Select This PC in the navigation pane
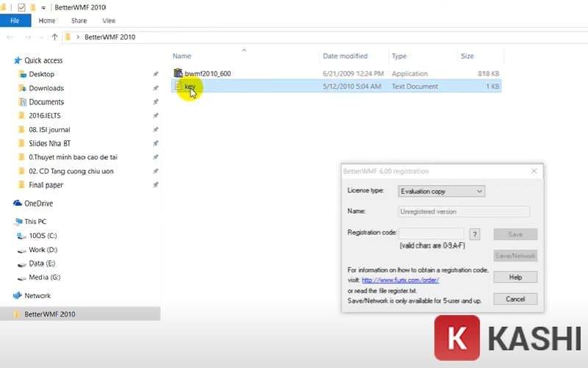 (35, 222)
